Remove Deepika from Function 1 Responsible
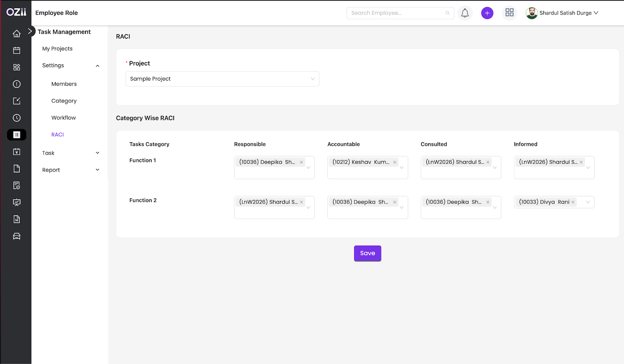The width and height of the screenshot is (624, 364). coord(301,162)
